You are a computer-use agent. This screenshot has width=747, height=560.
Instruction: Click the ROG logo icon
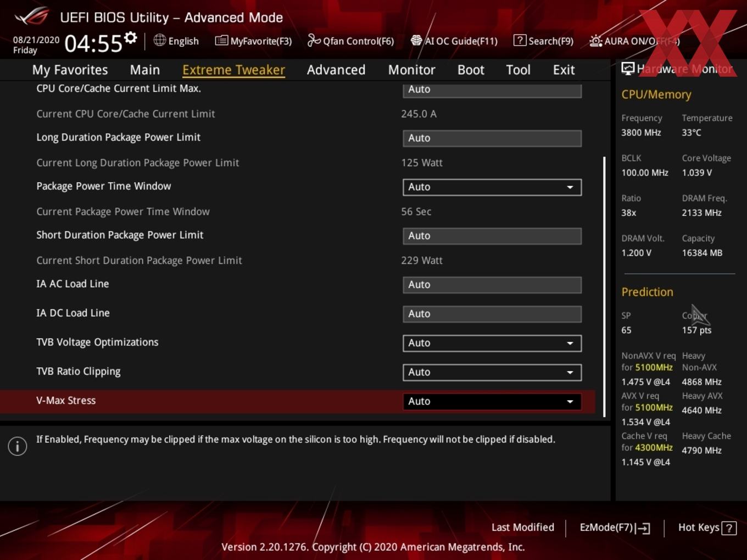pos(32,16)
